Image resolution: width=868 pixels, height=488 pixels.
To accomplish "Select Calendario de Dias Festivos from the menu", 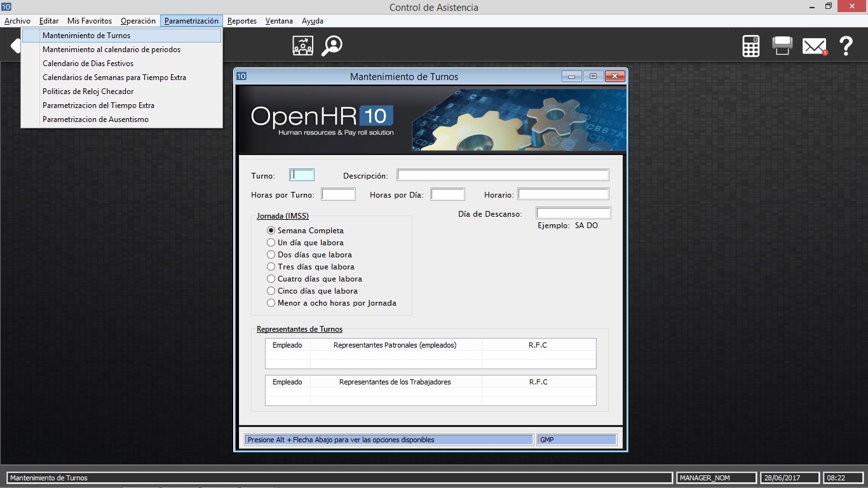I will [x=88, y=63].
